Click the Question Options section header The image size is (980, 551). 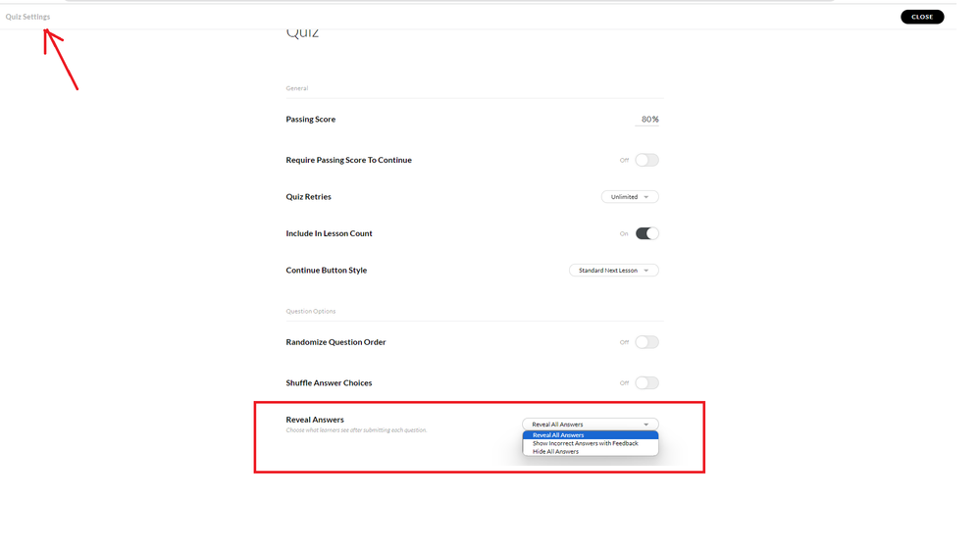point(310,312)
